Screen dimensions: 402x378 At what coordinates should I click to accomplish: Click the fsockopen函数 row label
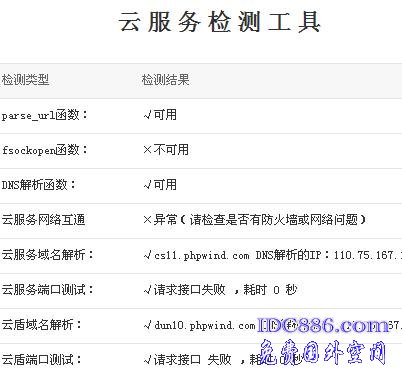coord(44,150)
